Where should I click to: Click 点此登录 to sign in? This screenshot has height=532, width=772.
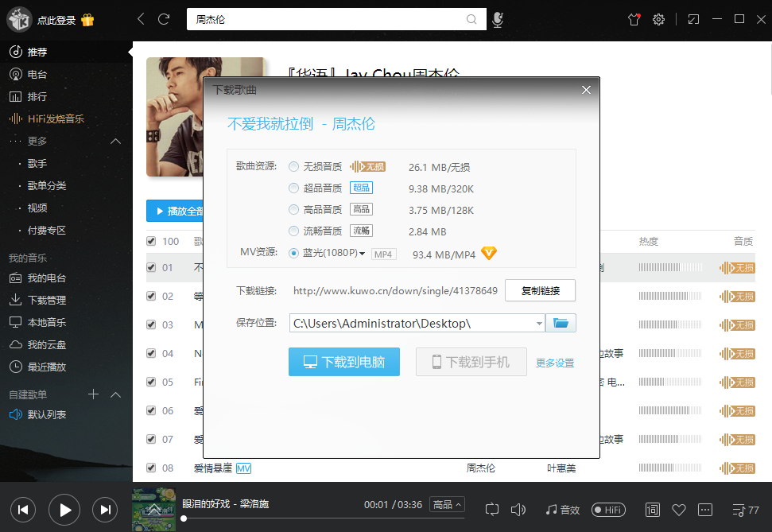[56, 20]
